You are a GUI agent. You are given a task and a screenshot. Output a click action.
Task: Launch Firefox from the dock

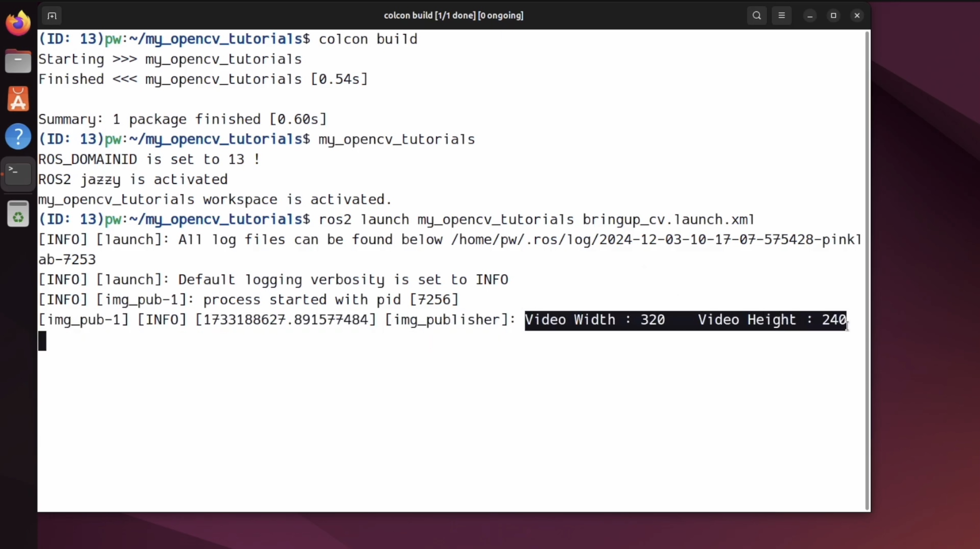point(18,23)
